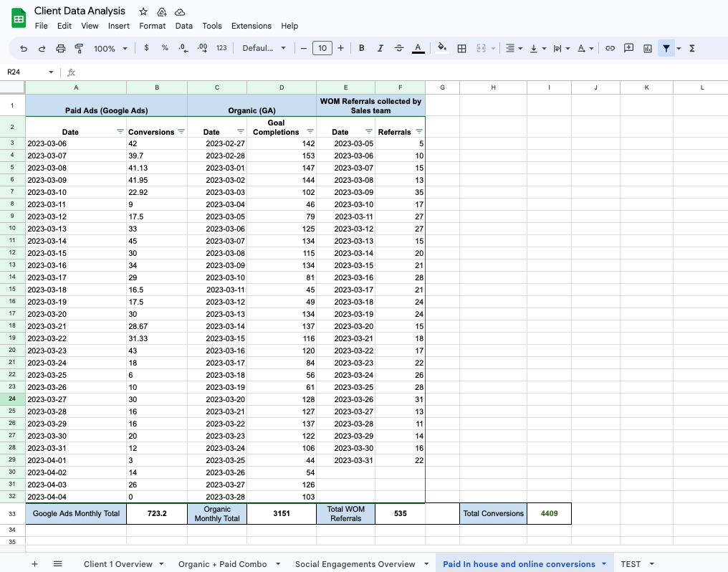Toggle bold formatting

pos(362,48)
